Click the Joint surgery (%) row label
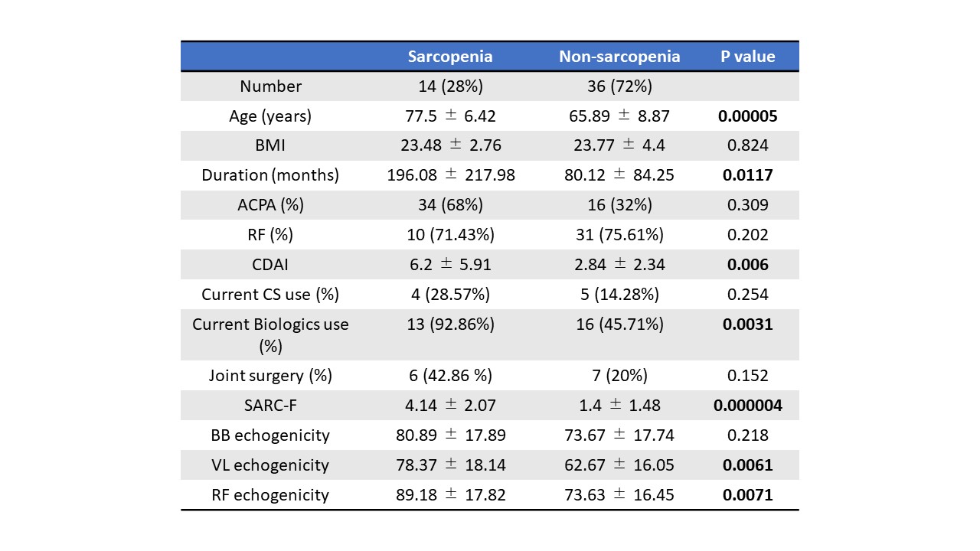 coord(270,376)
